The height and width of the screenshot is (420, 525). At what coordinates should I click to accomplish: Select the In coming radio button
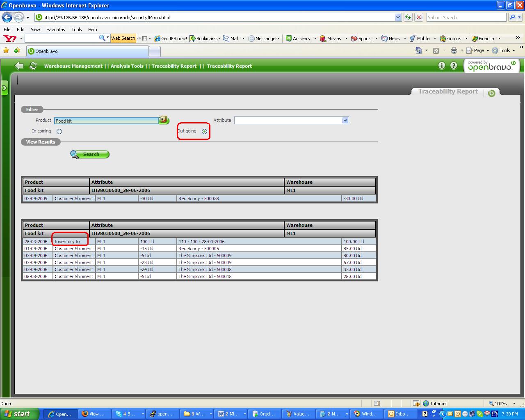point(59,132)
